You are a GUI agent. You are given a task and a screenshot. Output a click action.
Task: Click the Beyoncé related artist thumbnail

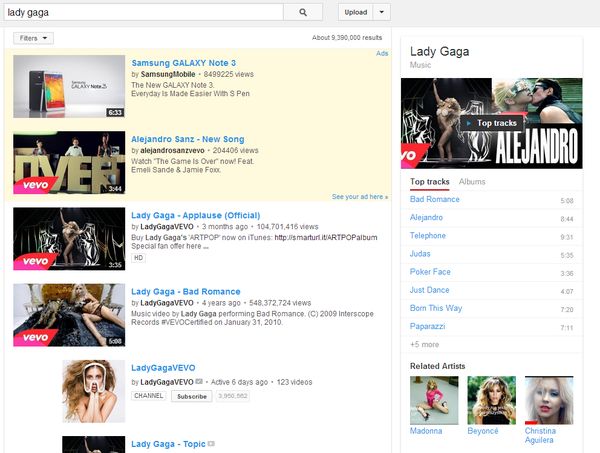[491, 400]
